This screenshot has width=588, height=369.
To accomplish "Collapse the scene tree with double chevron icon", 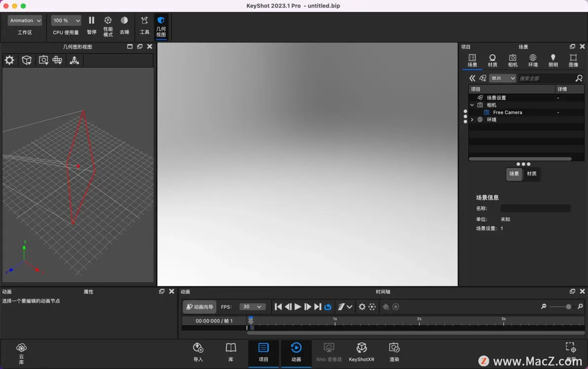I will tap(472, 78).
